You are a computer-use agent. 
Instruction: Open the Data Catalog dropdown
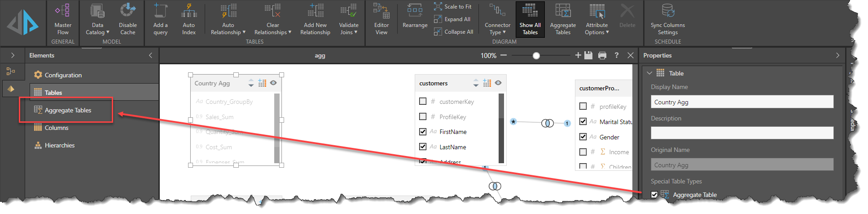[x=97, y=19]
